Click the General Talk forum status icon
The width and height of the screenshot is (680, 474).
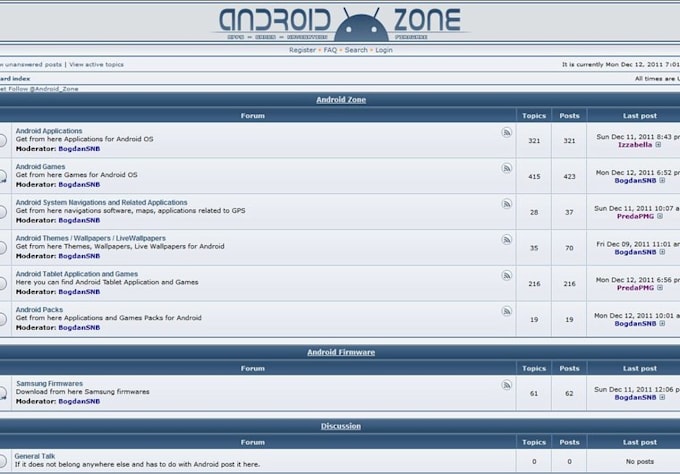[x=3, y=461]
